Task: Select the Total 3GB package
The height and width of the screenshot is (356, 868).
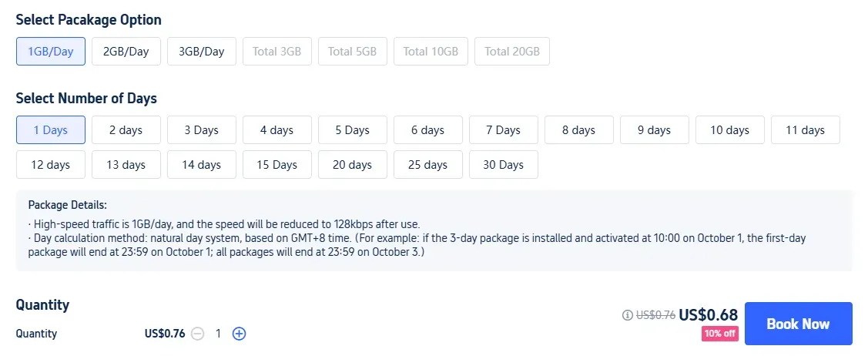Action: tap(277, 52)
